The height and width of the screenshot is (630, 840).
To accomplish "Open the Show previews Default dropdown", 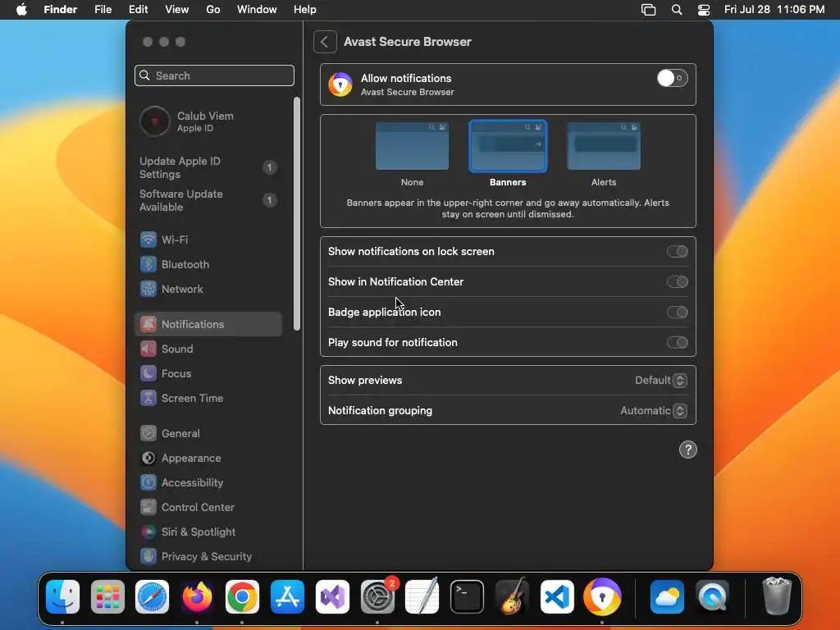I will coord(660,381).
